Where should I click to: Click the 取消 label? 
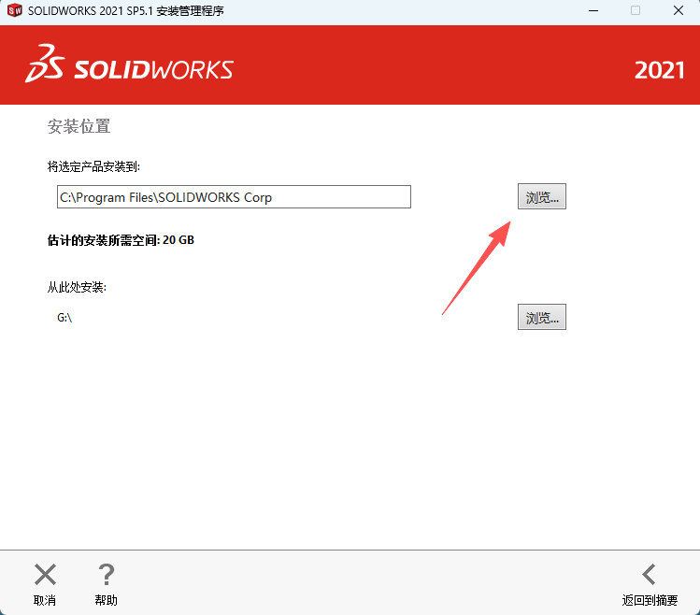click(45, 600)
